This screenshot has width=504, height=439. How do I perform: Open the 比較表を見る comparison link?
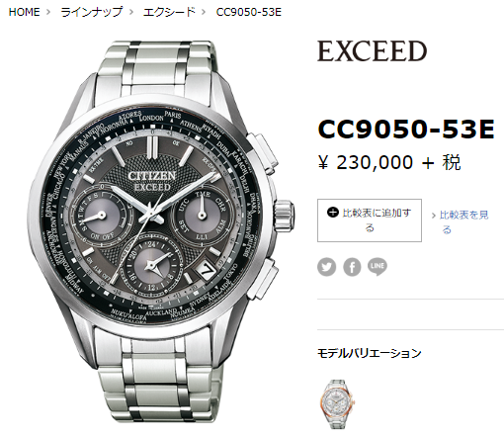(x=463, y=221)
